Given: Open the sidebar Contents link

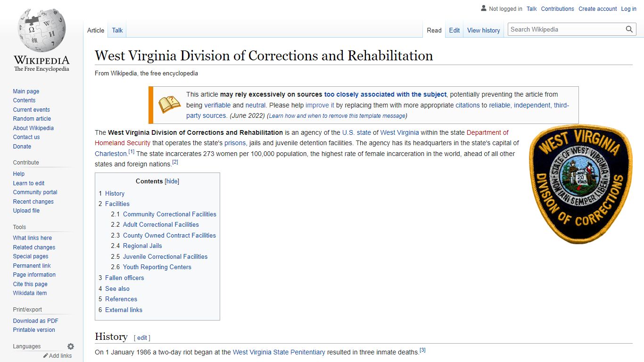Looking at the screenshot, I should click(x=24, y=100).
